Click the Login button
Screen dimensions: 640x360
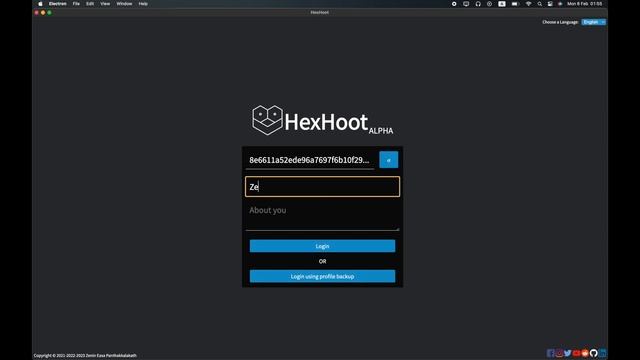(322, 246)
